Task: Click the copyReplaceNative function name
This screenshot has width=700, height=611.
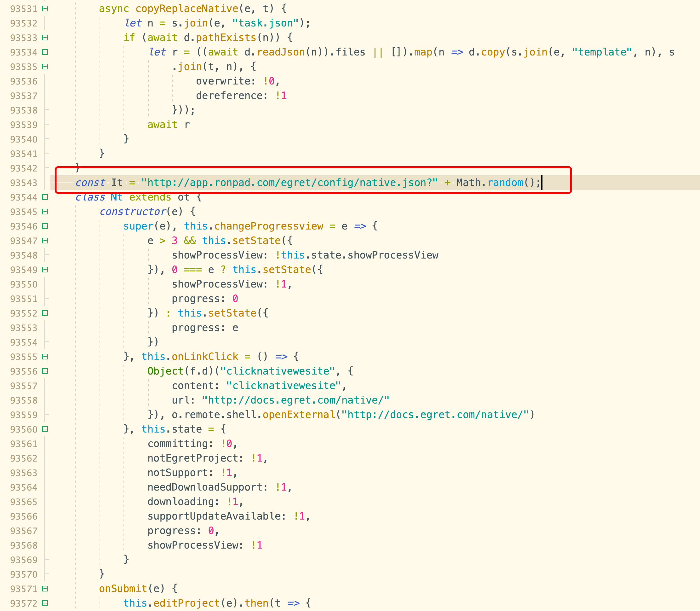Action: tap(187, 9)
